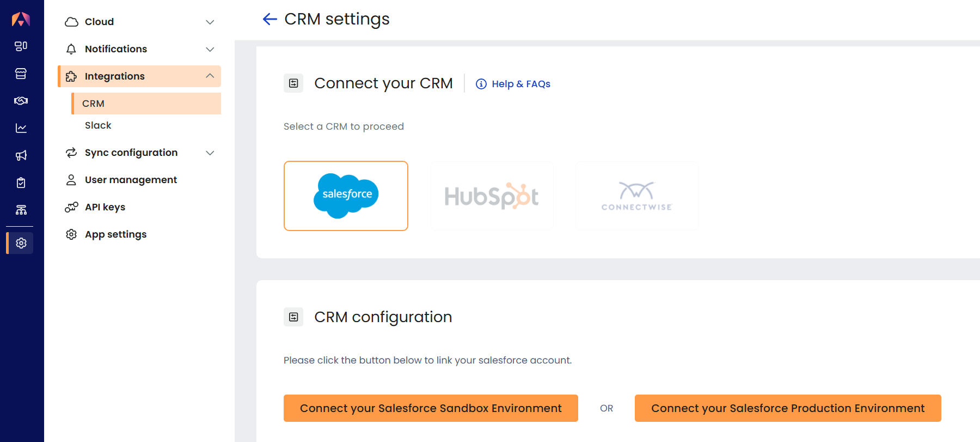Image resolution: width=980 pixels, height=442 pixels.
Task: Expand the Cloud menu section
Action: [139, 22]
